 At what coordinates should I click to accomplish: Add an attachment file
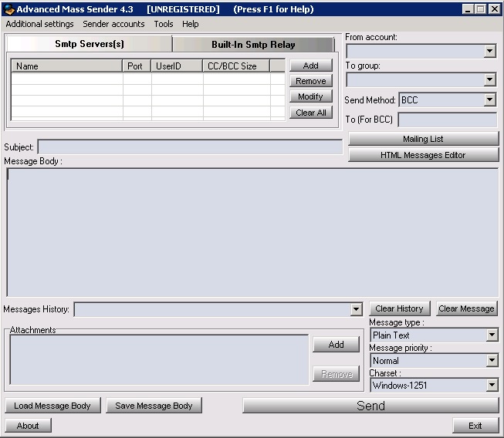point(337,345)
